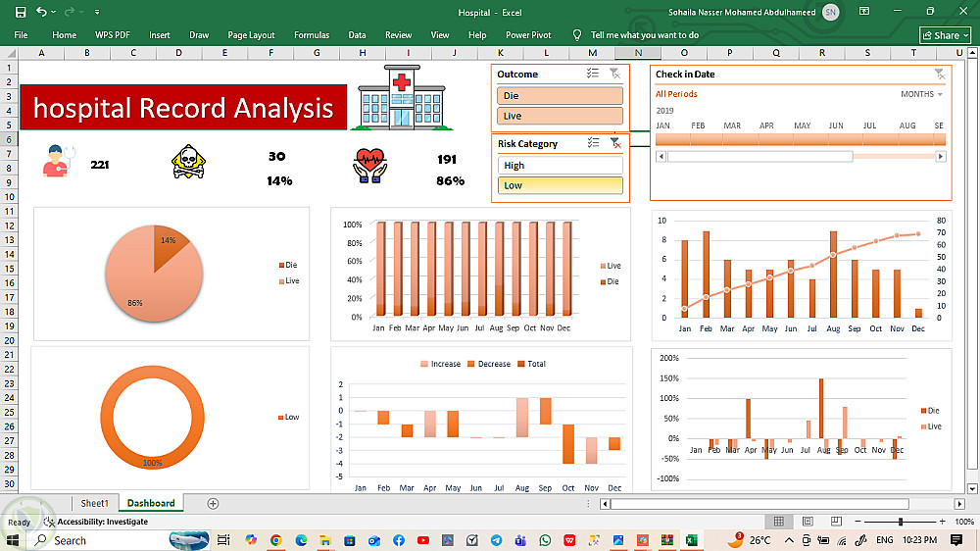Click the Undo arrow icon
The width and height of the screenshot is (980, 551).
click(x=41, y=11)
